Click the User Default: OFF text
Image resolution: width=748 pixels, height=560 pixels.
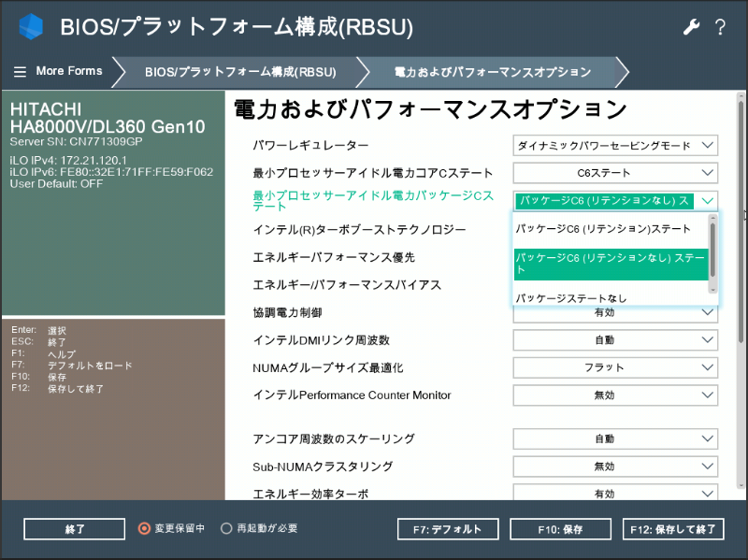click(56, 184)
